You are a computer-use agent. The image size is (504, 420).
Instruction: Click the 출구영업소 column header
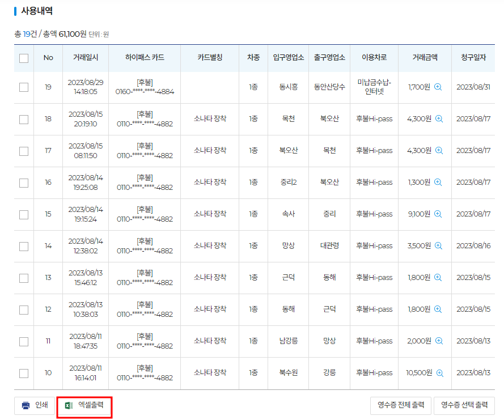pos(329,57)
